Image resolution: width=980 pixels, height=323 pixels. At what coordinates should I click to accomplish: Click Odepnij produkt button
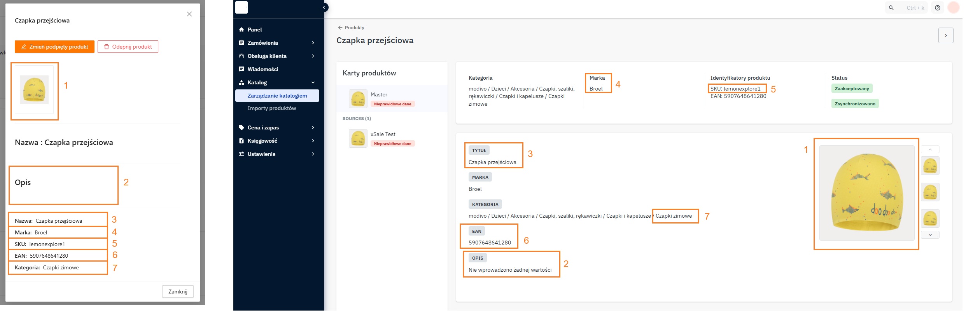pyautogui.click(x=128, y=47)
